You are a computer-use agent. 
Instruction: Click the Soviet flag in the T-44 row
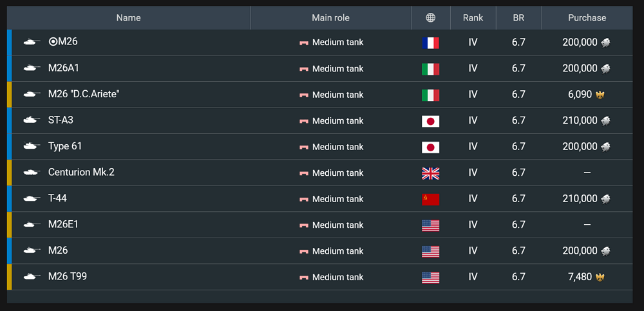[x=430, y=199]
